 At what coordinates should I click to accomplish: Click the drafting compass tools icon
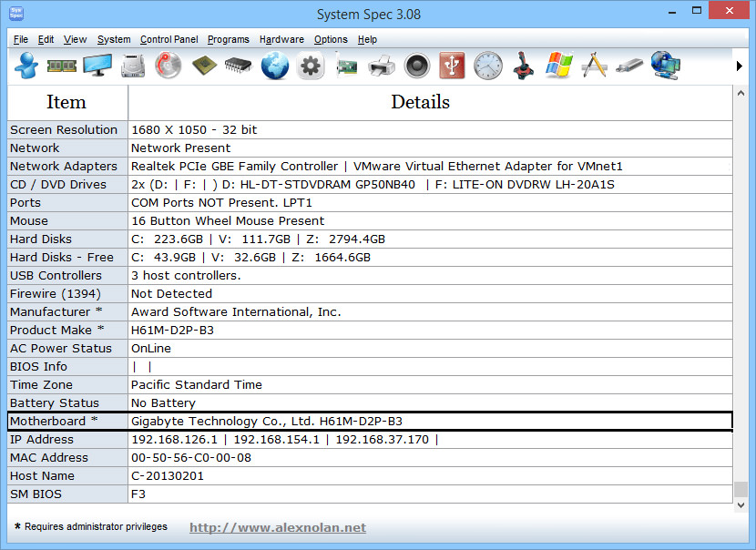594,65
